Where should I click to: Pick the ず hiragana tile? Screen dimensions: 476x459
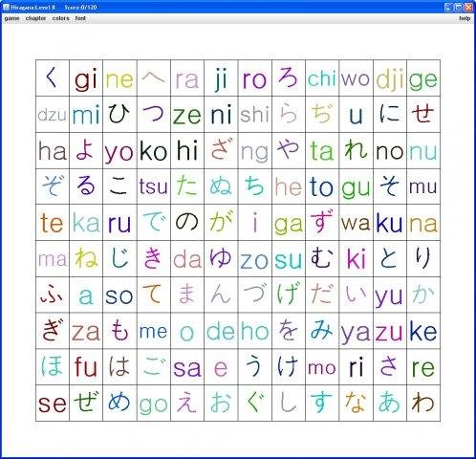[322, 222]
